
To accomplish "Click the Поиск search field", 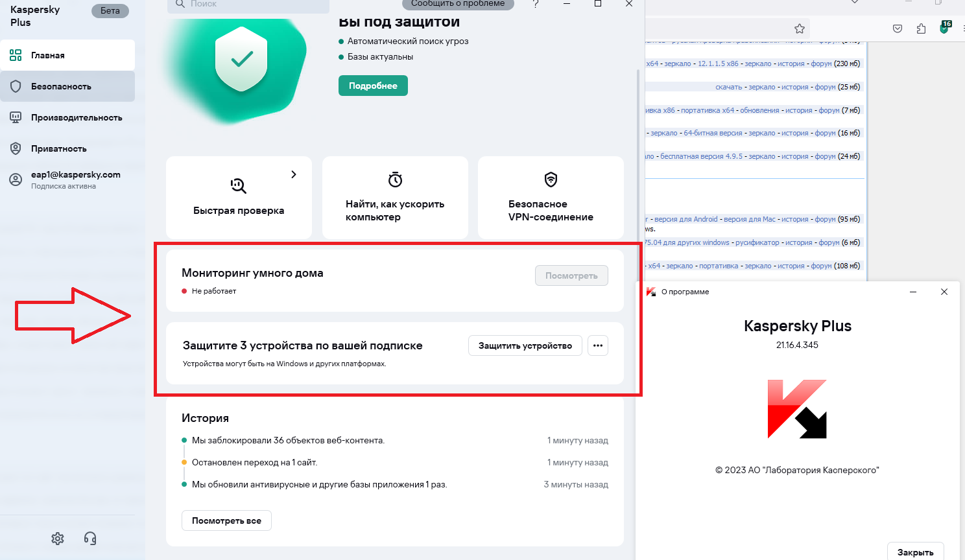I will (x=248, y=5).
